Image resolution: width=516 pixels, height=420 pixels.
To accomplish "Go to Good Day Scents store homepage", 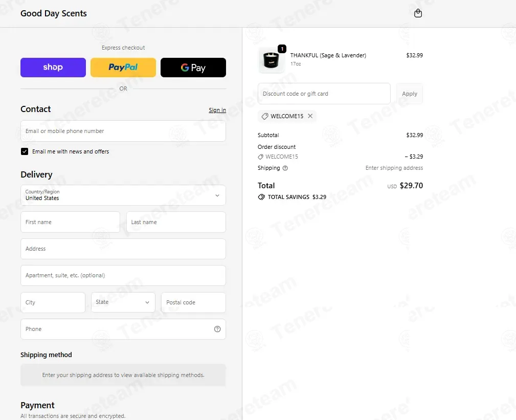I will pyautogui.click(x=54, y=13).
